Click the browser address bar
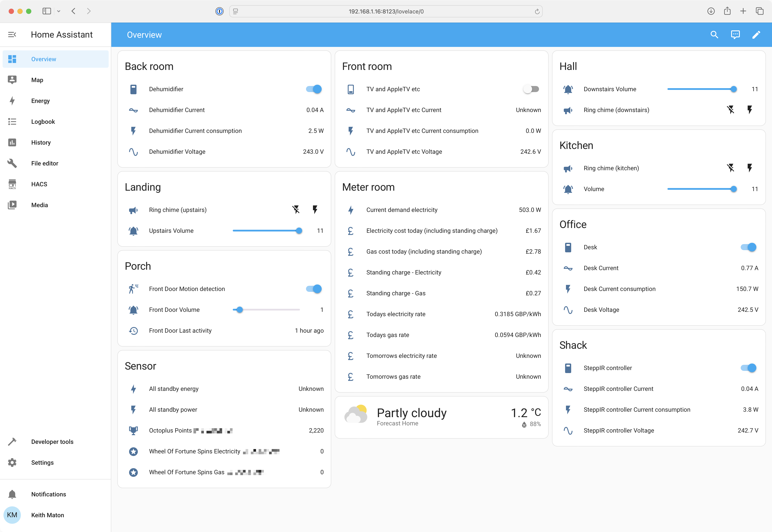Viewport: 772px width, 532px height. pyautogui.click(x=386, y=11)
